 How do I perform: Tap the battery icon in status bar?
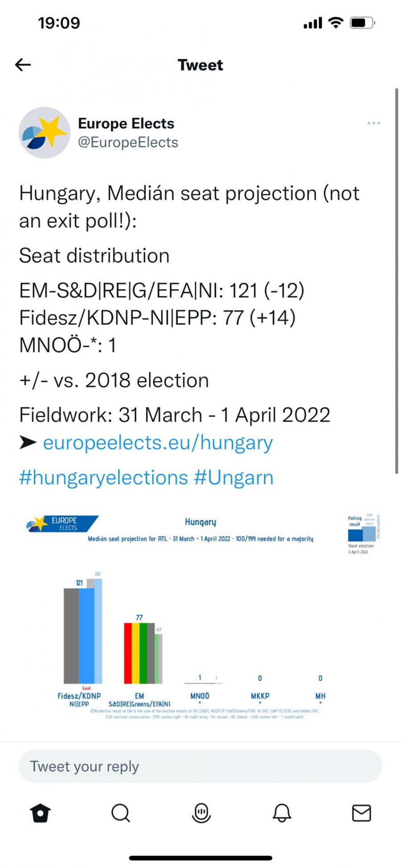point(362,23)
